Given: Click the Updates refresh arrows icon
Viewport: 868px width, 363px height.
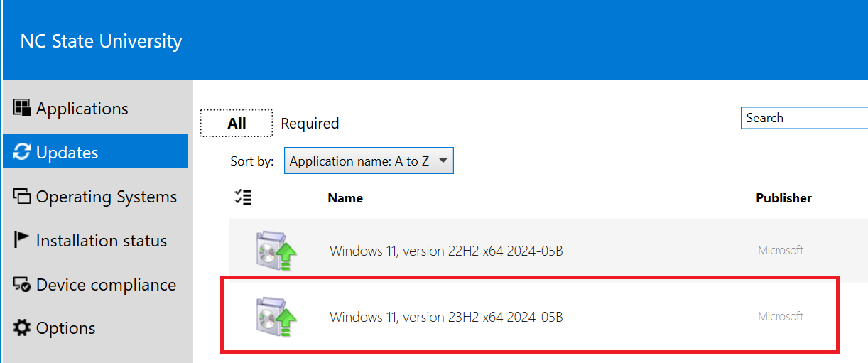Looking at the screenshot, I should click(22, 152).
